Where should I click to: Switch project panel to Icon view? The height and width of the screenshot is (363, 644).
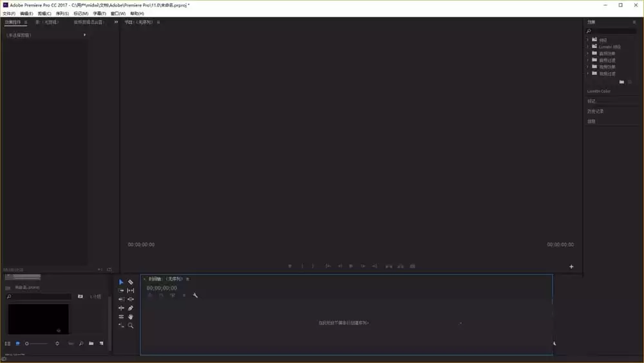17,343
